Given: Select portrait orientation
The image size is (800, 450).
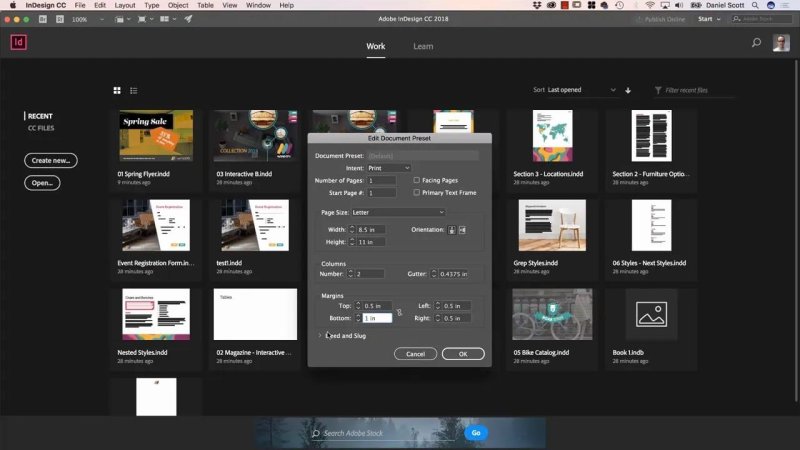Looking at the screenshot, I should (x=452, y=230).
